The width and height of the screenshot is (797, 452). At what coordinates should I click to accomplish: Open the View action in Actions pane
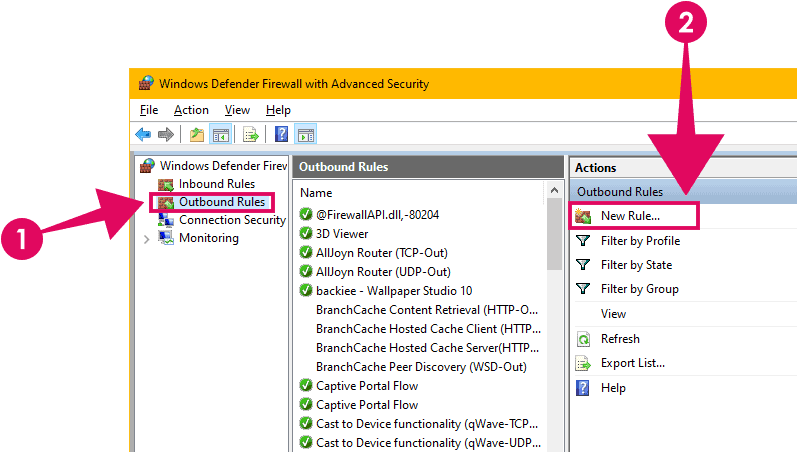click(x=613, y=314)
